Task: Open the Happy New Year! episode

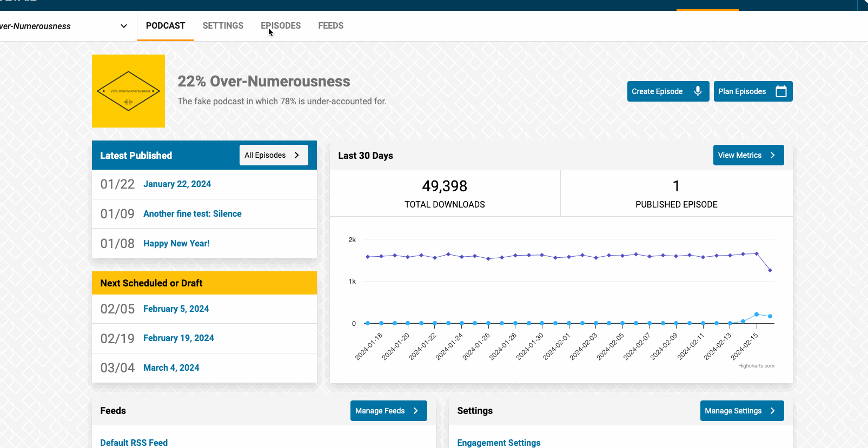Action: [x=176, y=244]
